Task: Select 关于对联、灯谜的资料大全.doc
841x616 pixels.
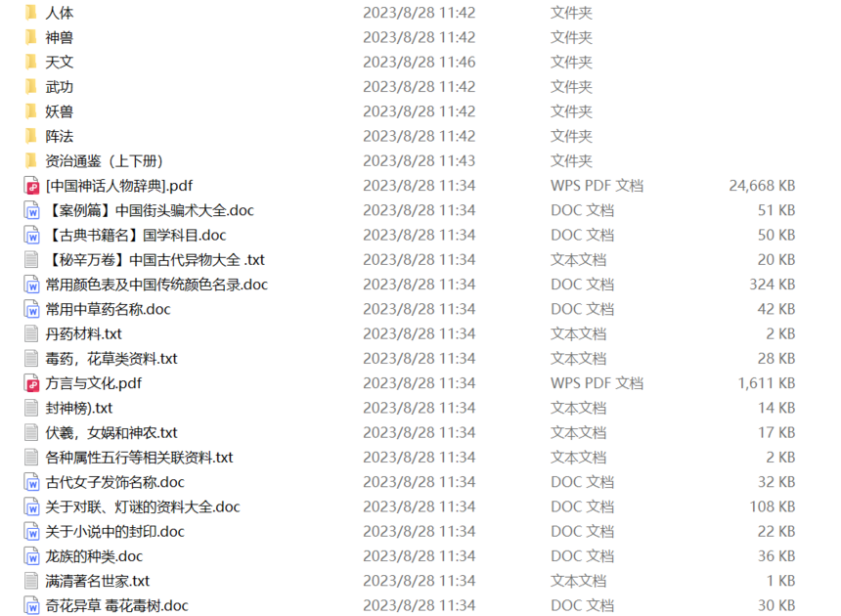Action: pyautogui.click(x=143, y=506)
